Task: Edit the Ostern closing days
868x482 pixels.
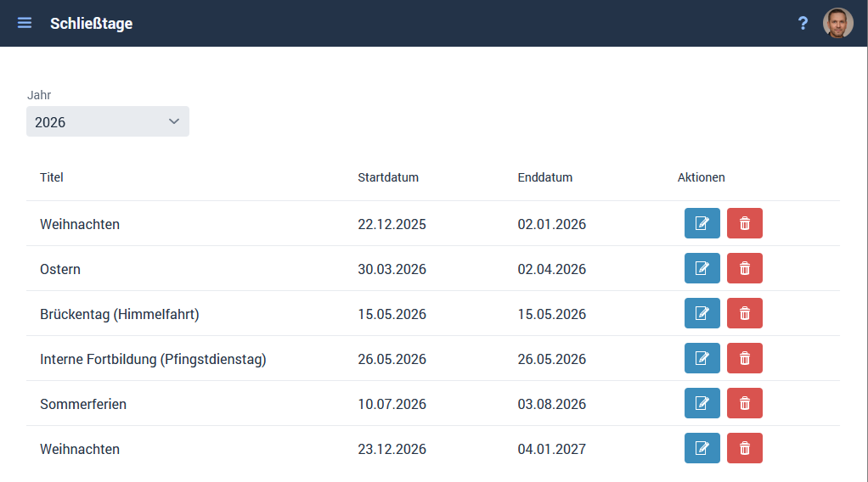Action: pos(702,268)
